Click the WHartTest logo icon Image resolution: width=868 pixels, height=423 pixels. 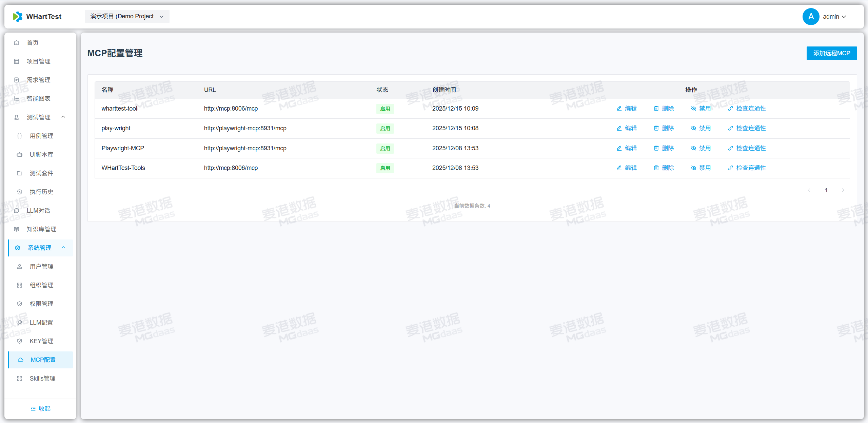17,16
